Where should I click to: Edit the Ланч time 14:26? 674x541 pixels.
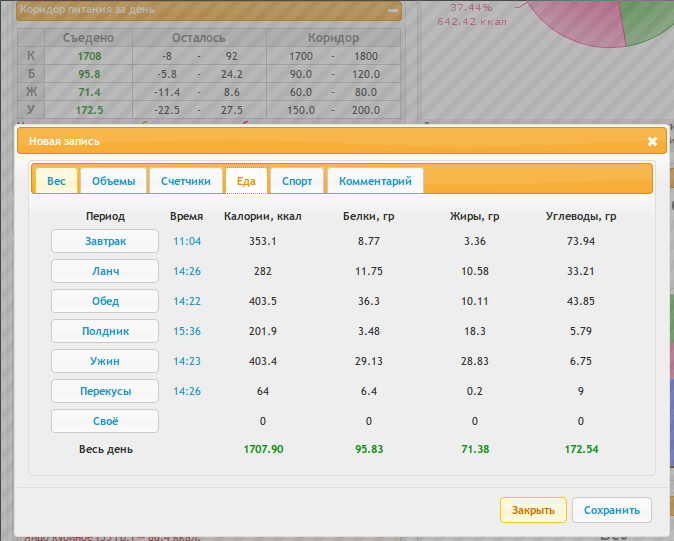[x=187, y=271]
